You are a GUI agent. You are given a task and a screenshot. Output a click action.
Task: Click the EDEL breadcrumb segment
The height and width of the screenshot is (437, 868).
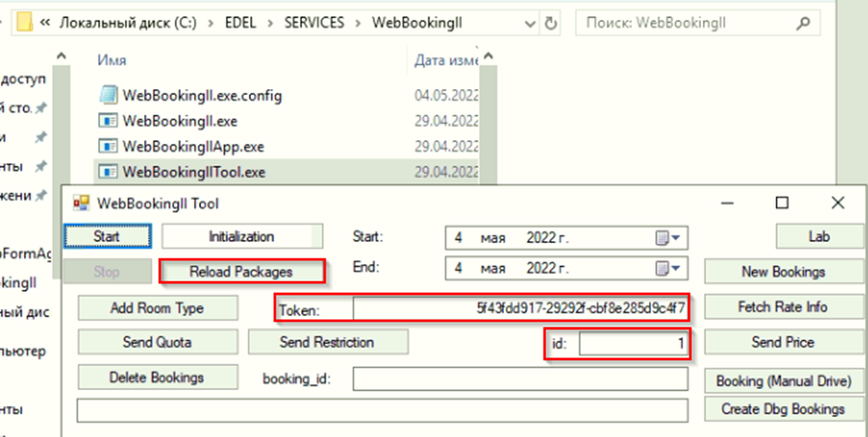pos(241,23)
